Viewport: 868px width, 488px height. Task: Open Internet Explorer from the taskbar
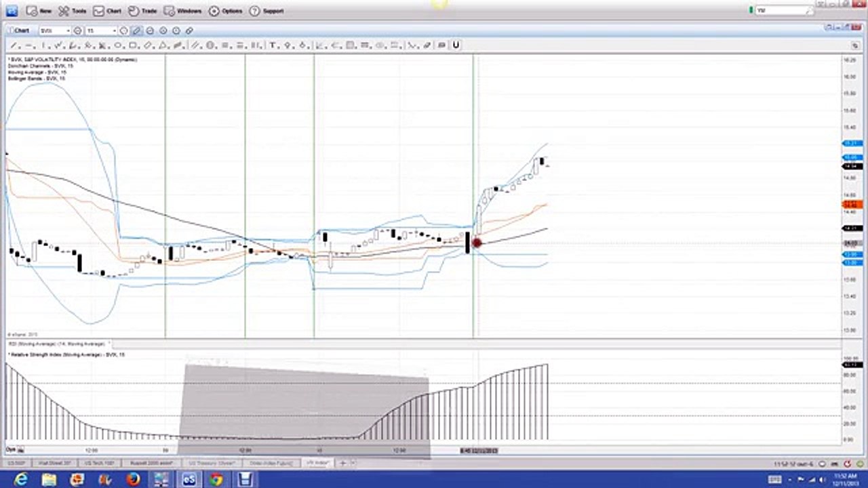point(20,480)
